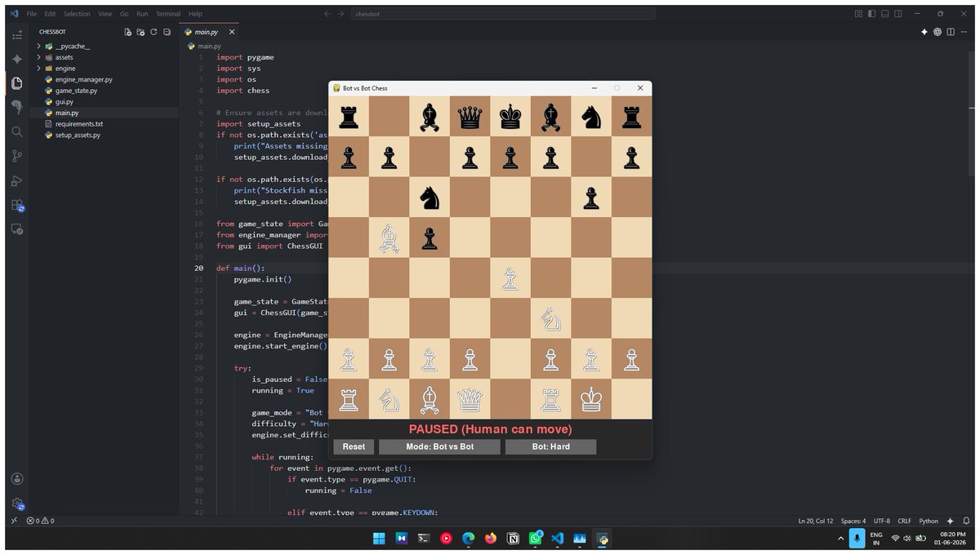Open the Selection menu

coord(77,14)
